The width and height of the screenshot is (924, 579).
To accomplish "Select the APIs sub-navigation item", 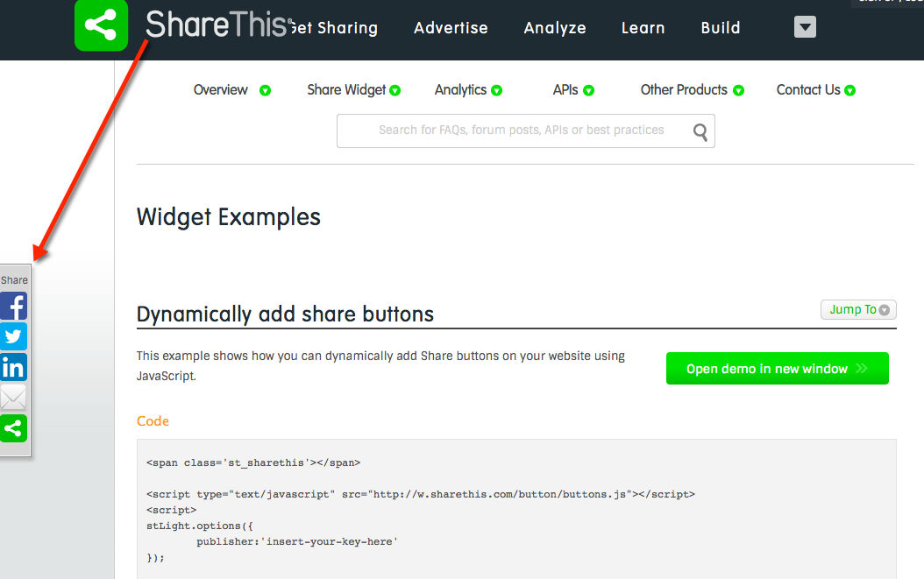I will coord(565,90).
